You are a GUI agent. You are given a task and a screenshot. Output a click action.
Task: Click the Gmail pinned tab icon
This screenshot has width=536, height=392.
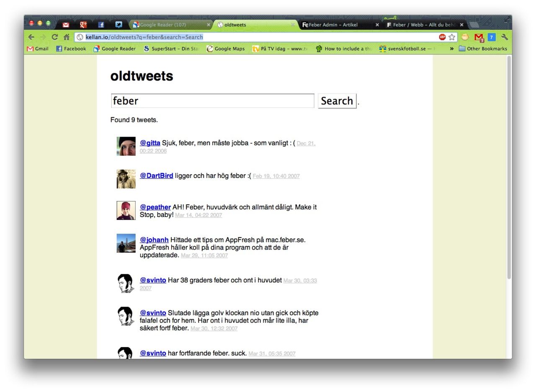tap(66, 25)
